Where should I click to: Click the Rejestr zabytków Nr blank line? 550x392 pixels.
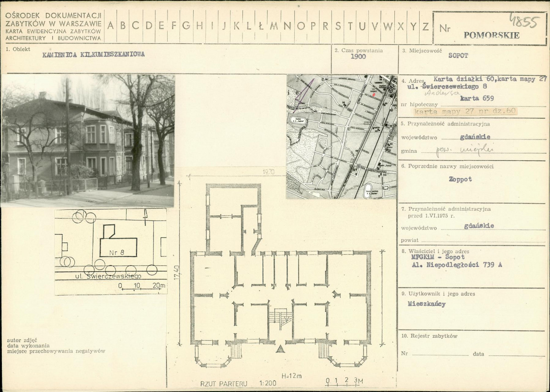[x=440, y=354]
